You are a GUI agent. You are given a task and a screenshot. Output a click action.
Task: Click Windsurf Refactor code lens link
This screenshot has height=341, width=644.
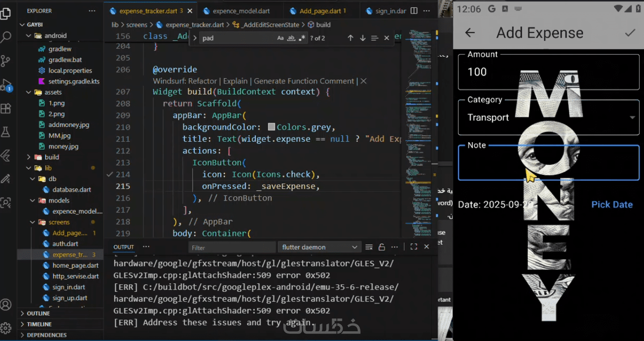184,81
